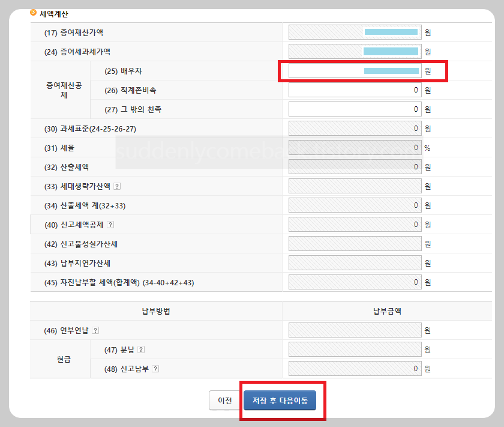Image resolution: width=504 pixels, height=427 pixels.
Task: Click the (27) 그 밖의 친족 input field
Action: pyautogui.click(x=354, y=109)
